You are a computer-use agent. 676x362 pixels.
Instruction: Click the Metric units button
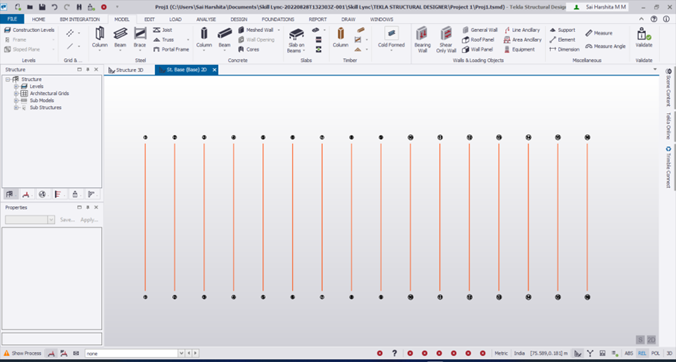(x=501, y=353)
